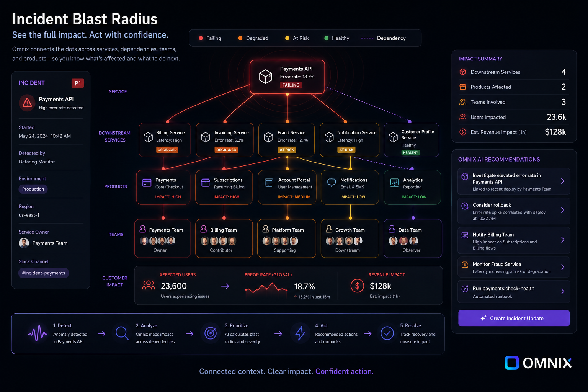This screenshot has width=588, height=392.
Task: Click the Downstream Services summary icon
Action: click(x=463, y=72)
